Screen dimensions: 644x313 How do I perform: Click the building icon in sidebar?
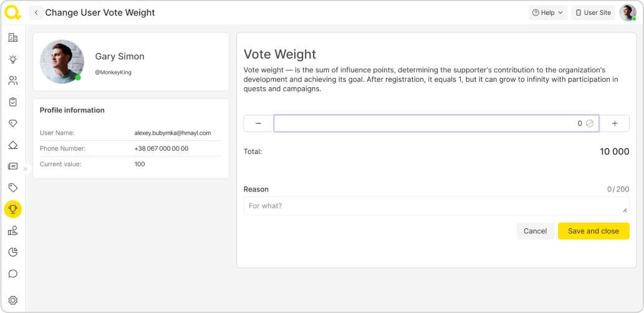coord(12,37)
